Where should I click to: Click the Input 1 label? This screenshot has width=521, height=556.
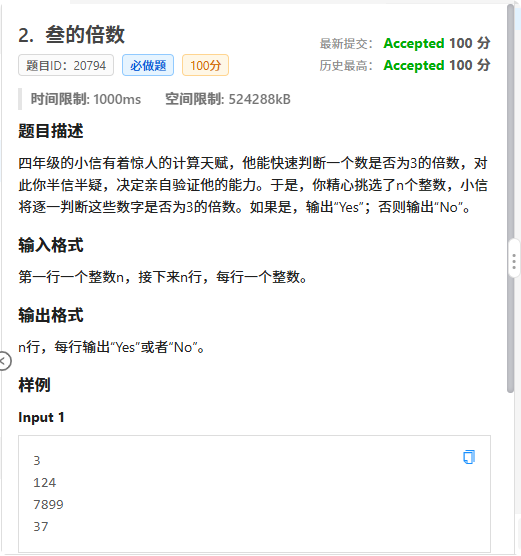pos(41,417)
